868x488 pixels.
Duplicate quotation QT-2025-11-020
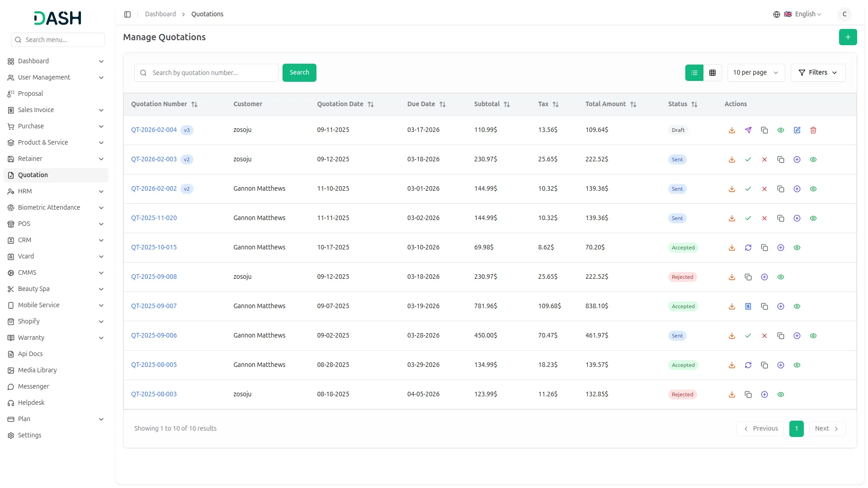click(780, 218)
